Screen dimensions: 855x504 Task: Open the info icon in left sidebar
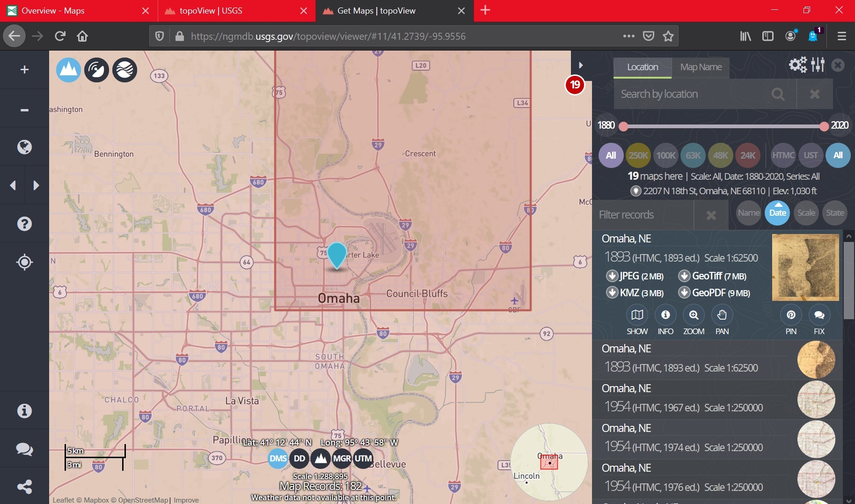click(24, 411)
